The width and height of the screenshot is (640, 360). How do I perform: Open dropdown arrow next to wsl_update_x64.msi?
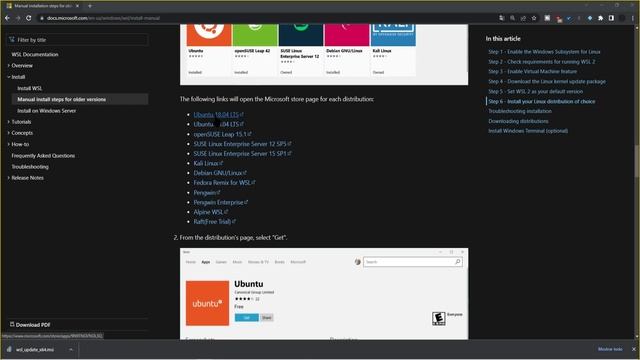tap(71, 349)
